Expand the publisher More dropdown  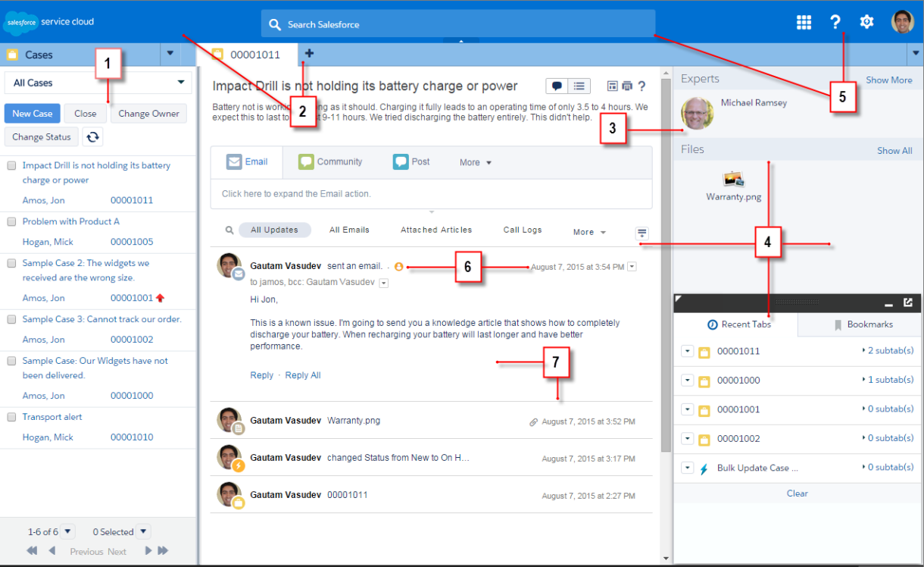(x=476, y=162)
